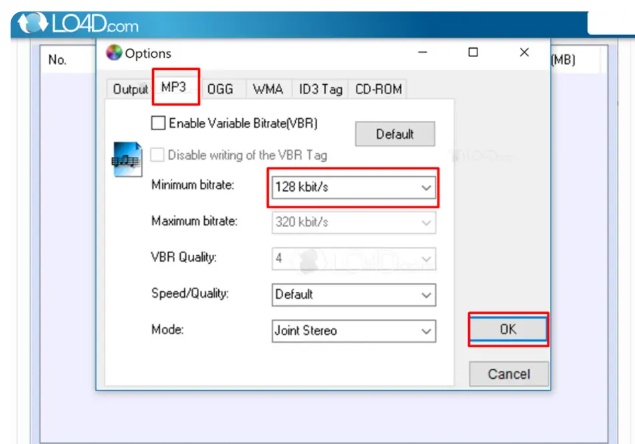Open the CD-ROM tab
Viewport: 635px width, 444px height.
pyautogui.click(x=378, y=89)
